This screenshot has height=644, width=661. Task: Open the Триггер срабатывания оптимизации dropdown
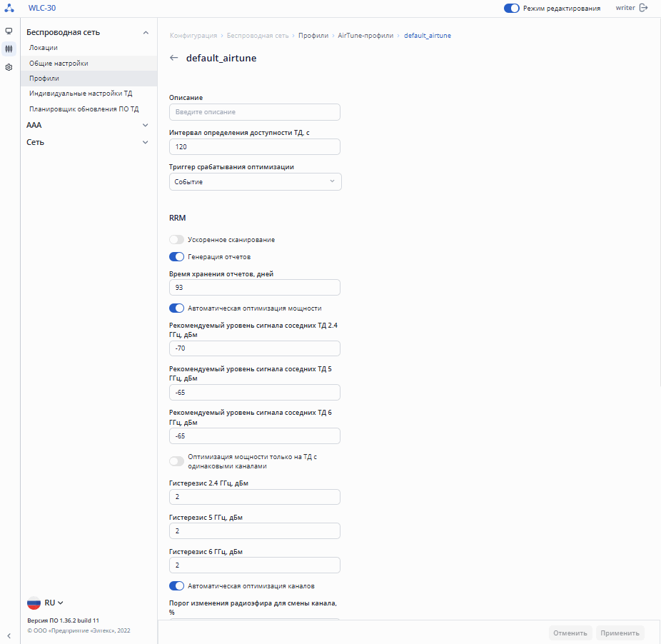255,182
